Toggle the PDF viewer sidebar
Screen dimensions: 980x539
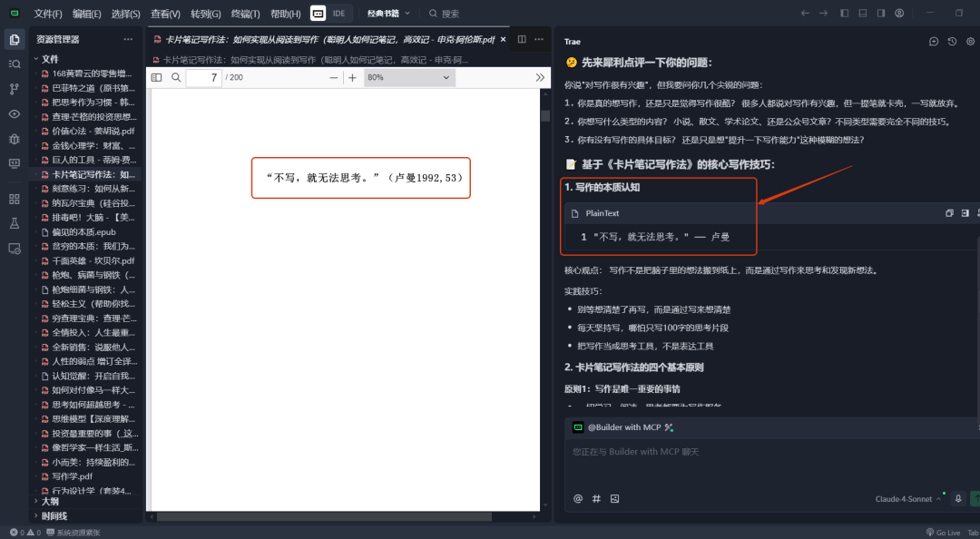coord(156,77)
